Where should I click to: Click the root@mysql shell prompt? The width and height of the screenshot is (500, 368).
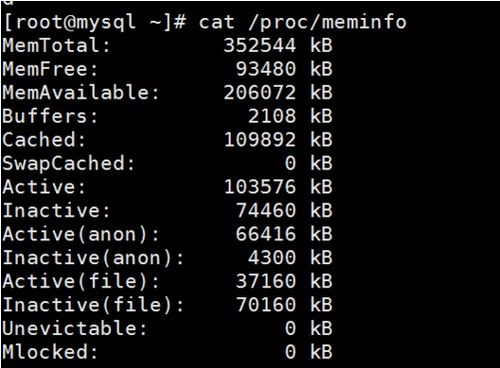click(x=94, y=23)
